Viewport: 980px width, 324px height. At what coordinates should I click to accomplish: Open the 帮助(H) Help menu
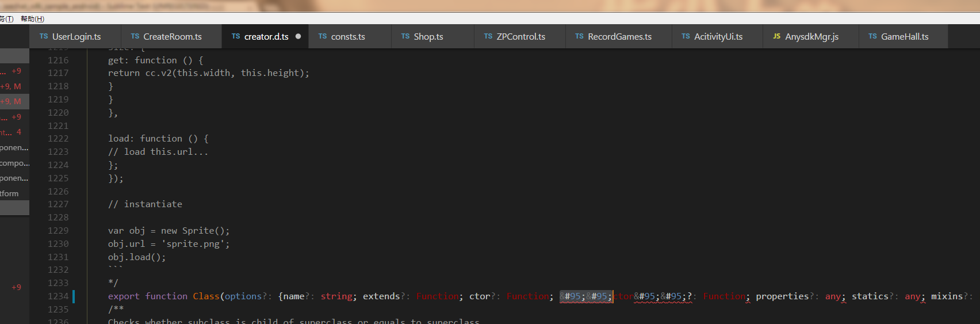[x=32, y=19]
